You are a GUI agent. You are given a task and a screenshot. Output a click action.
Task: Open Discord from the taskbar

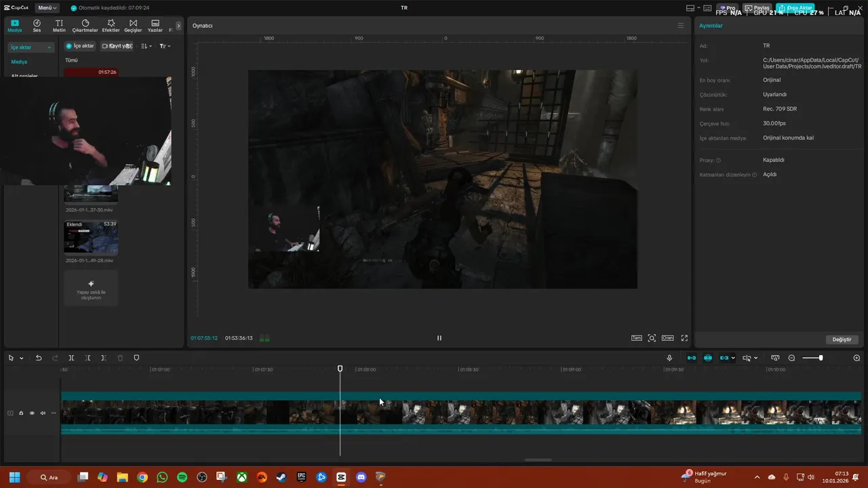coord(361,477)
